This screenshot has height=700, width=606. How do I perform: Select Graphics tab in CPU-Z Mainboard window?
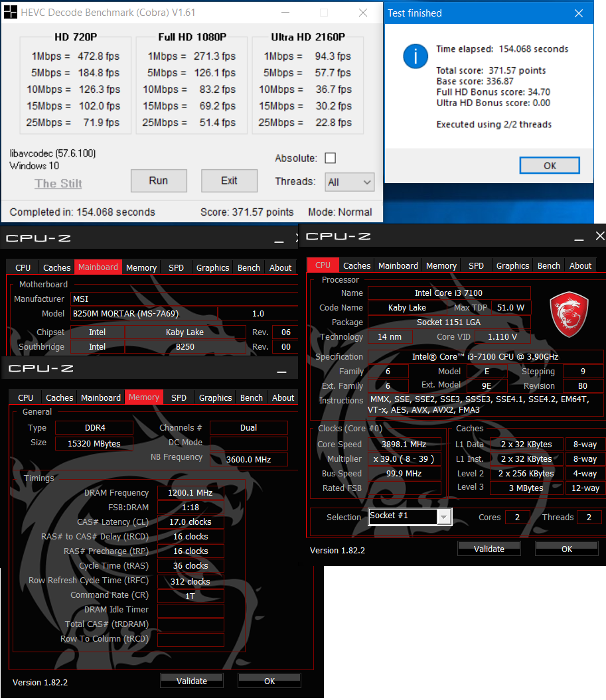(x=212, y=267)
